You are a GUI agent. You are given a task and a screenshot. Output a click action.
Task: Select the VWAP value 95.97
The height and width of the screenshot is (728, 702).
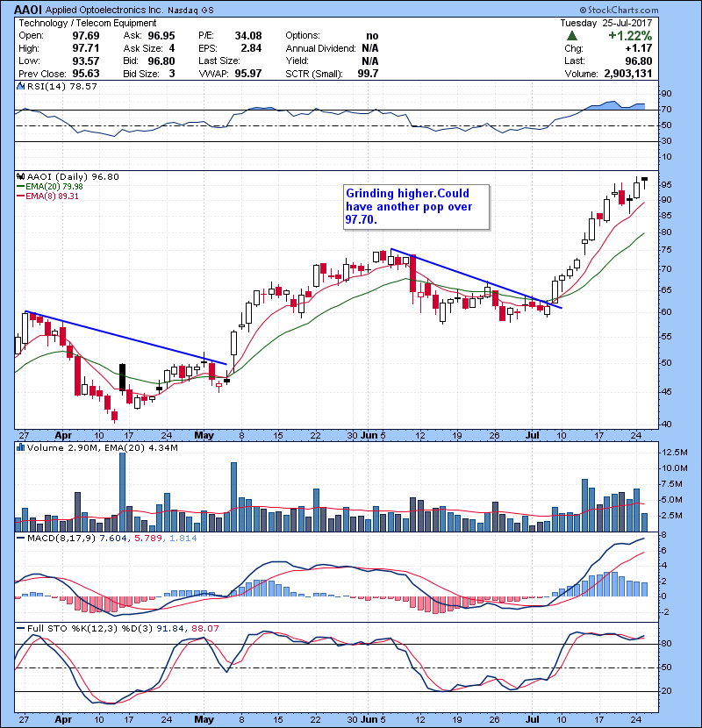pos(248,74)
